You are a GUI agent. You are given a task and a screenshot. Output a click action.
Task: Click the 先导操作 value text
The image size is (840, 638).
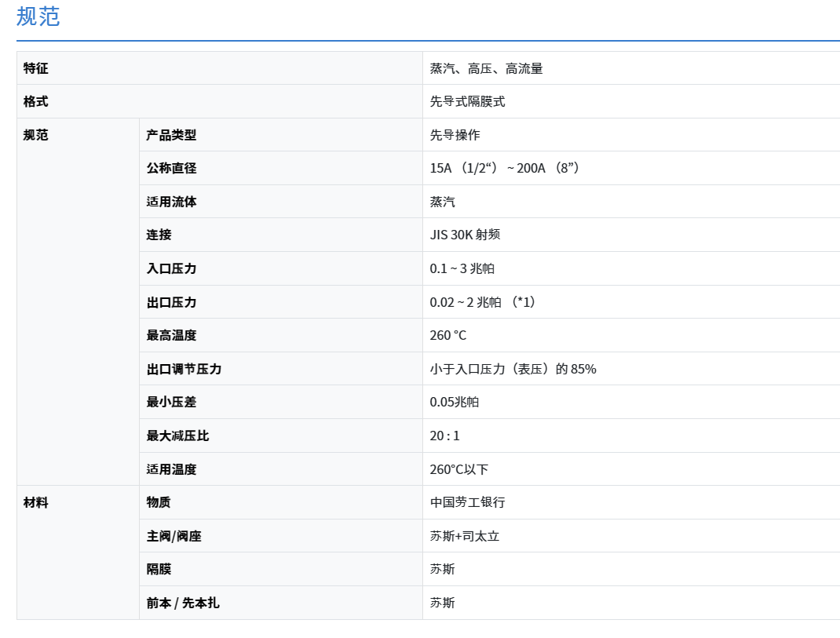click(x=455, y=135)
